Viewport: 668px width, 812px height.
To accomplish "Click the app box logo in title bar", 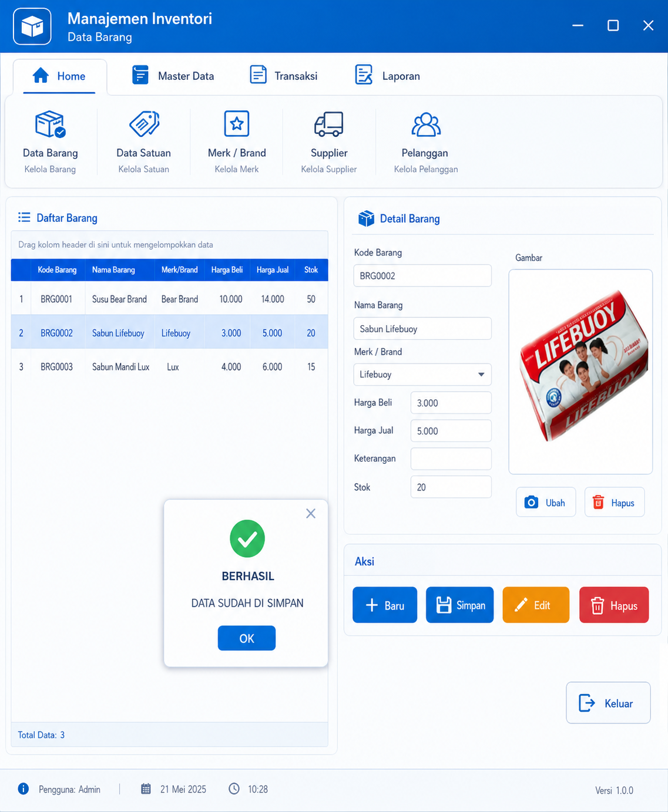I will [x=32, y=26].
